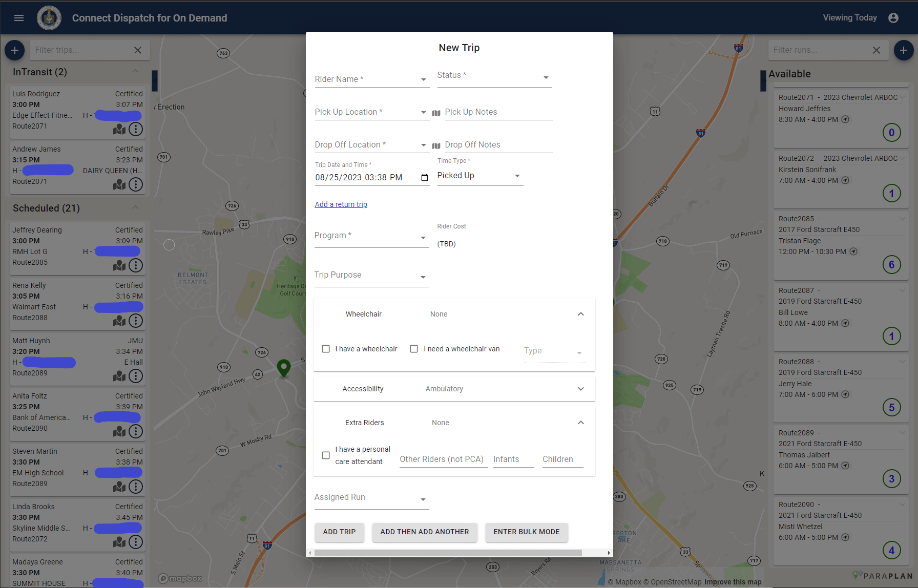Click the plus button to add trip
918x588 pixels.
coord(15,50)
